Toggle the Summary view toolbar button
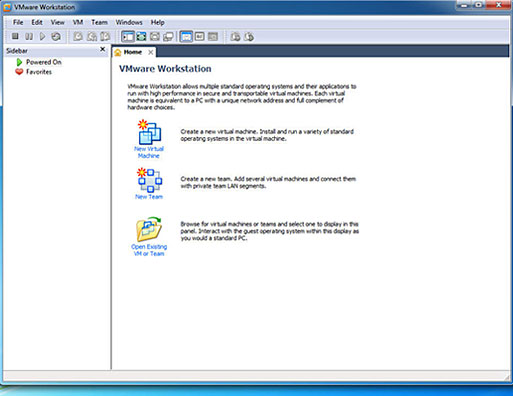 click(x=186, y=36)
